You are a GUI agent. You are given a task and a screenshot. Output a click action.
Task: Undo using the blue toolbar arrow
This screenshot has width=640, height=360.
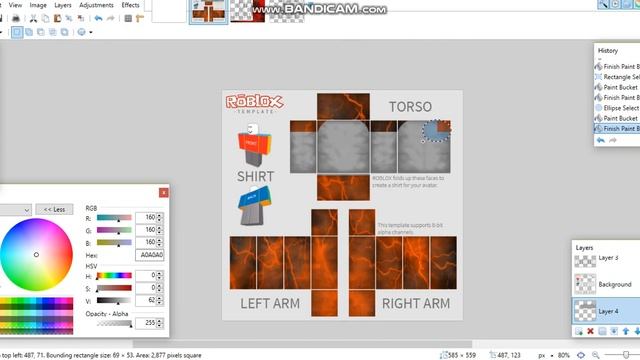98,18
